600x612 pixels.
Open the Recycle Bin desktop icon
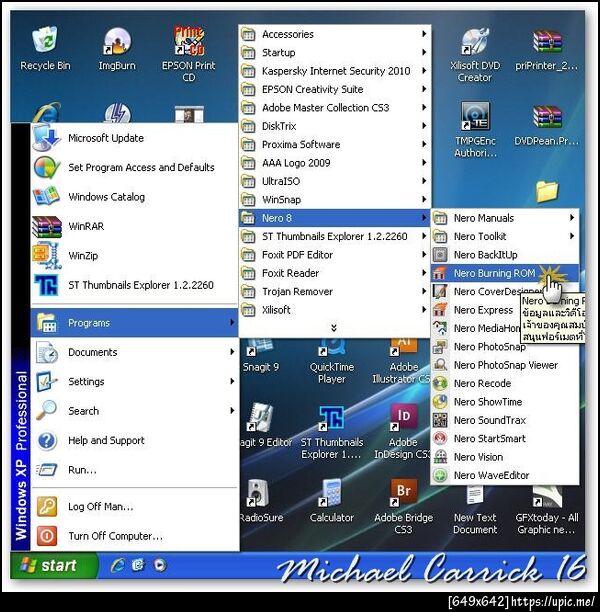(x=45, y=40)
